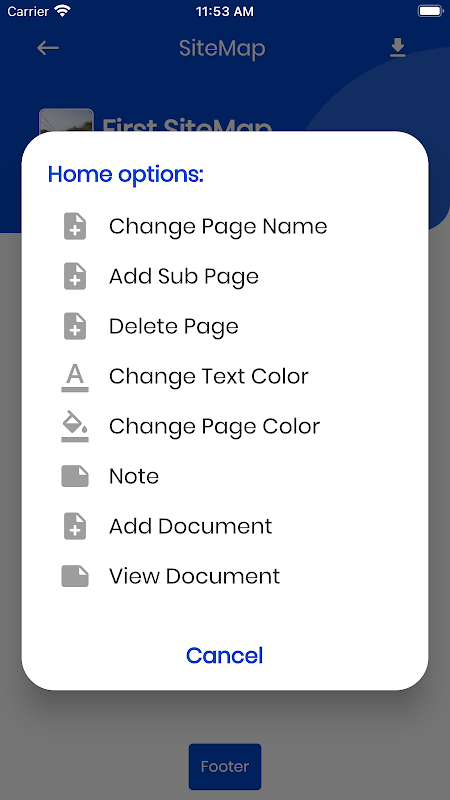This screenshot has height=800, width=450.
Task: Select View Document
Action: tap(194, 576)
